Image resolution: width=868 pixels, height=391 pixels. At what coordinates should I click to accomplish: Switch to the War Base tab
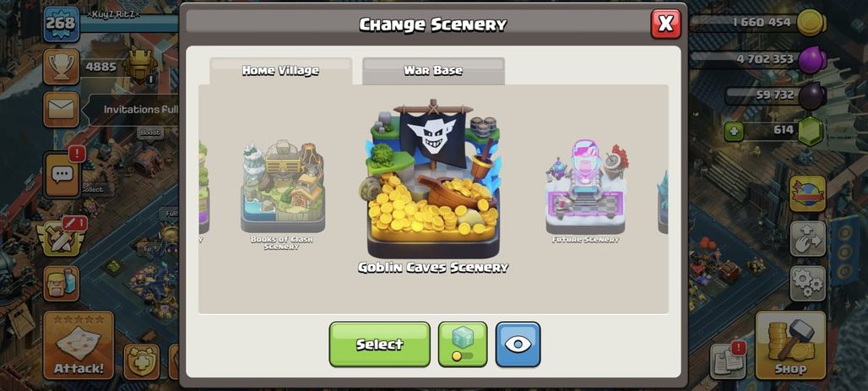pyautogui.click(x=433, y=71)
